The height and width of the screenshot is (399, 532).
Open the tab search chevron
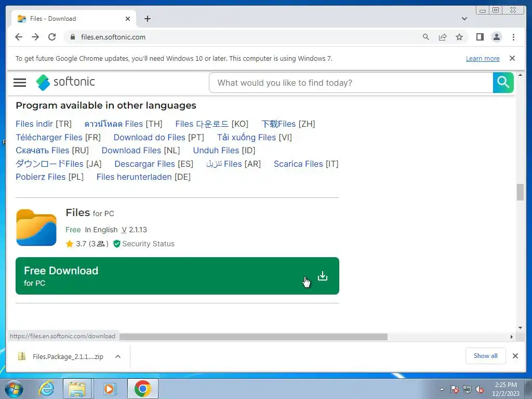tap(464, 19)
